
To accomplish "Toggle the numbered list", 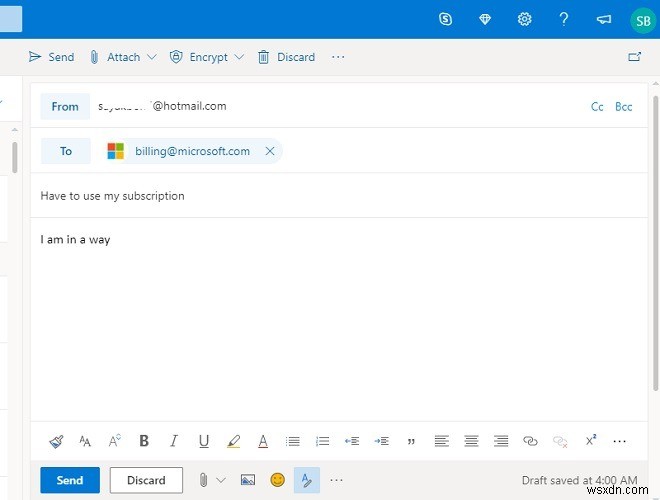I will (322, 441).
